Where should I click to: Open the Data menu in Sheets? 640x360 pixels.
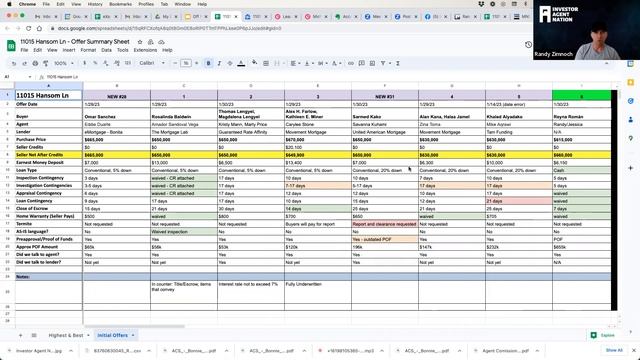pyautogui.click(x=106, y=50)
